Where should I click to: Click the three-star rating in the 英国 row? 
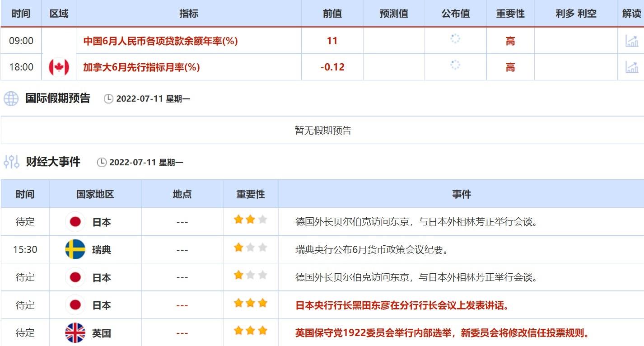tap(250, 331)
